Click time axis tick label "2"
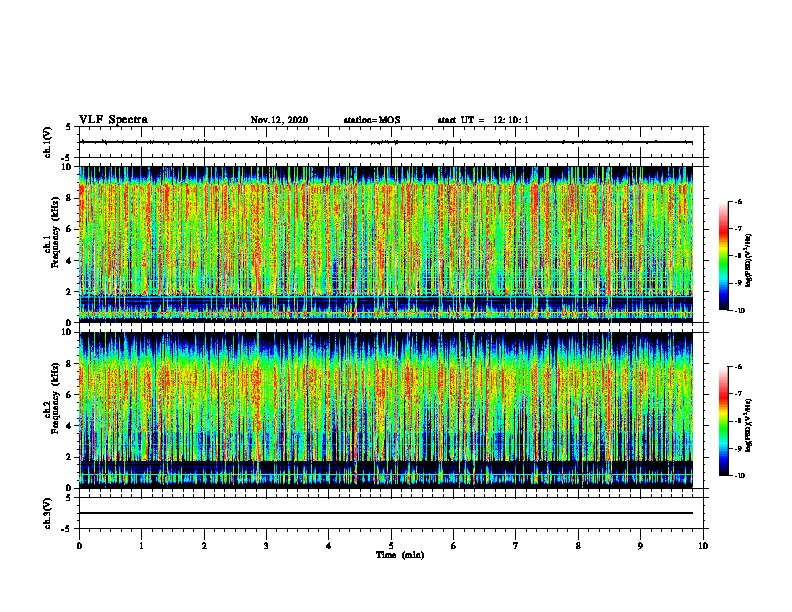The height and width of the screenshot is (612, 792). [x=204, y=546]
